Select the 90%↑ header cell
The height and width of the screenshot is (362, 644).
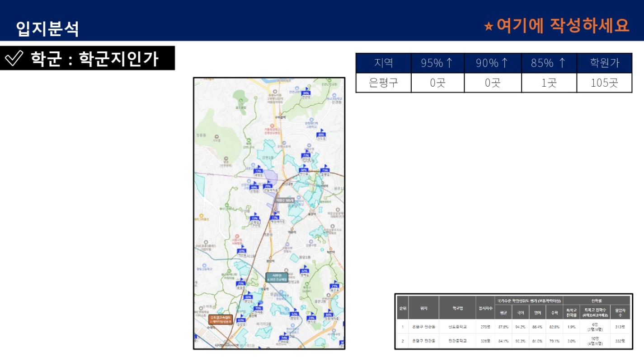tap(493, 63)
